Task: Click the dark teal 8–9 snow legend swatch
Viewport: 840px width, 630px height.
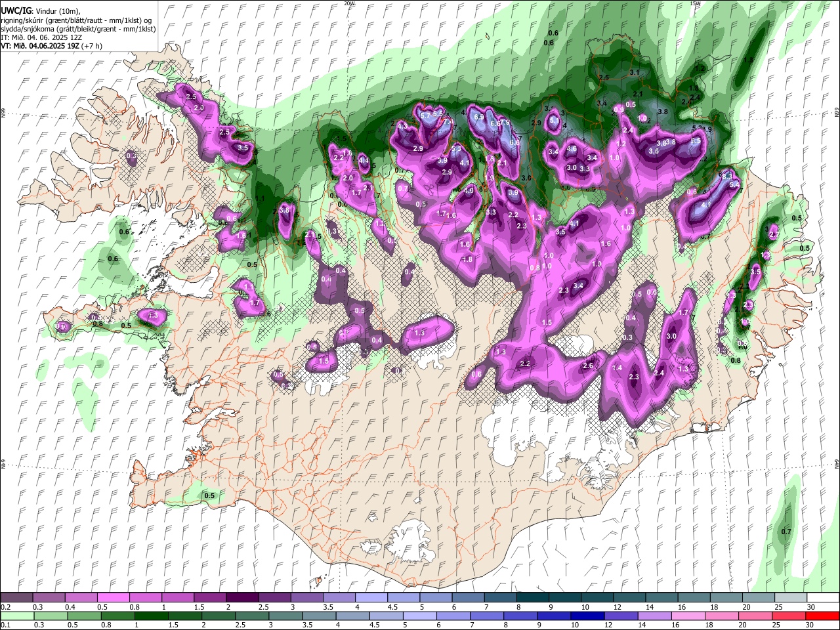Action: (x=532, y=597)
